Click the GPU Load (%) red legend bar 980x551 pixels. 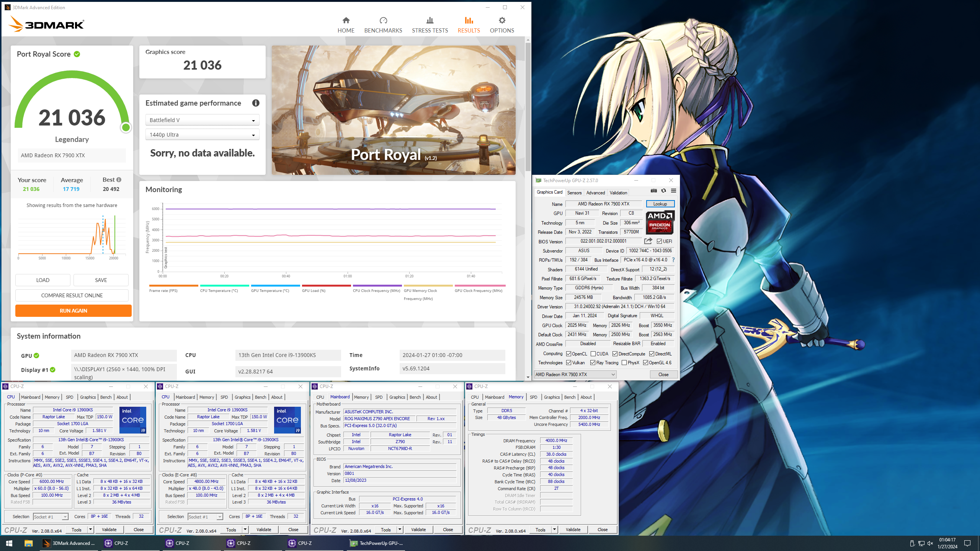[x=327, y=286]
